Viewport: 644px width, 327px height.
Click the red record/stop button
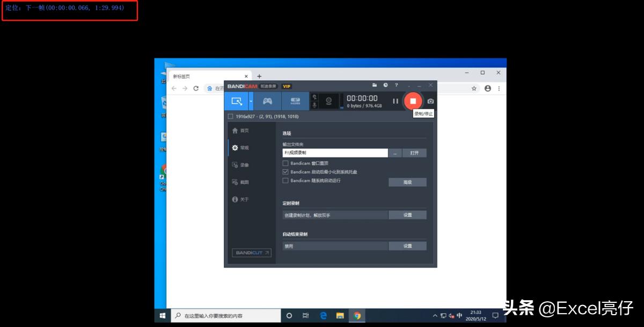click(413, 101)
